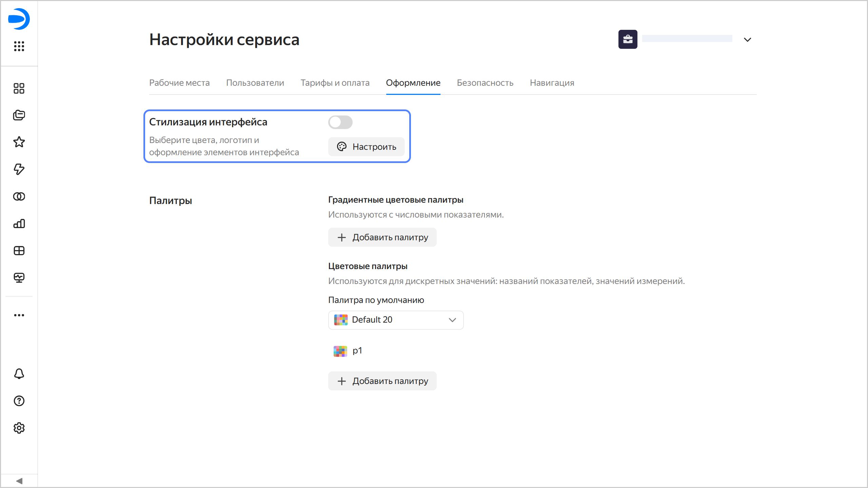Click the Настроить button

tap(366, 147)
